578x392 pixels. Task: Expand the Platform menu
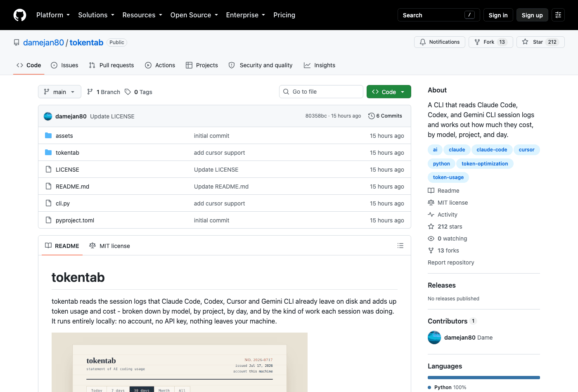53,15
